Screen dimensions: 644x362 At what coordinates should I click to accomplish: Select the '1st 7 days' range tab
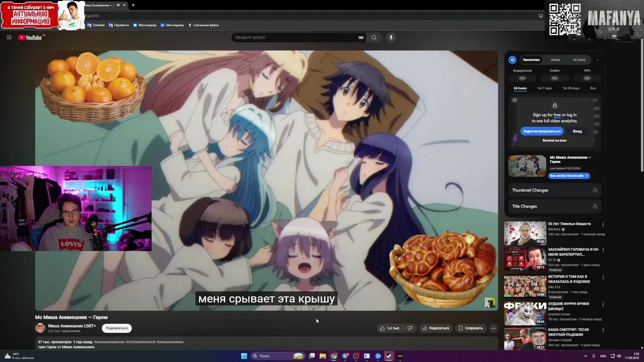pos(544,88)
